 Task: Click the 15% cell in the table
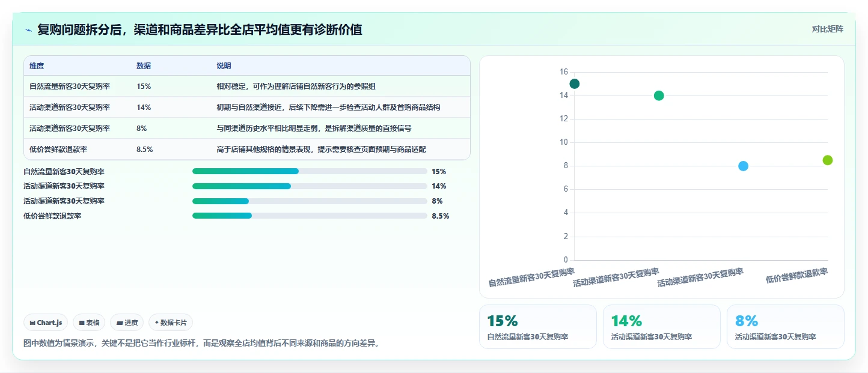click(144, 86)
